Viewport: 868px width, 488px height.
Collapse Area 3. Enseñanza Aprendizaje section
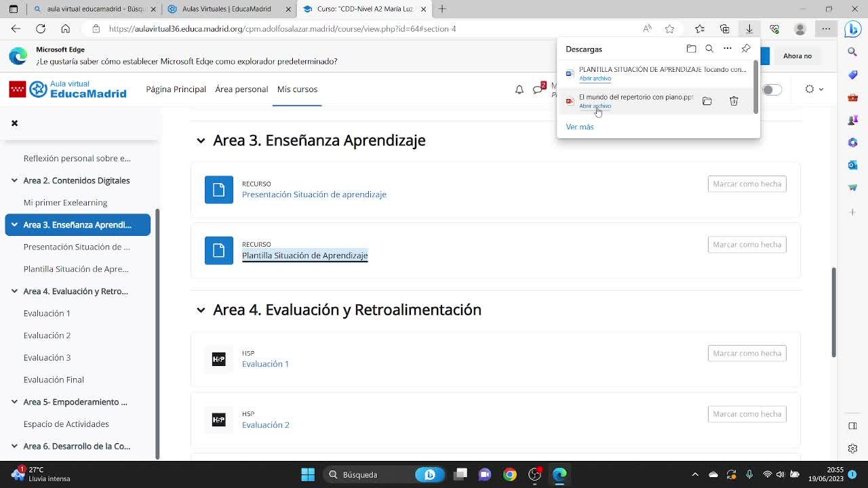point(201,140)
